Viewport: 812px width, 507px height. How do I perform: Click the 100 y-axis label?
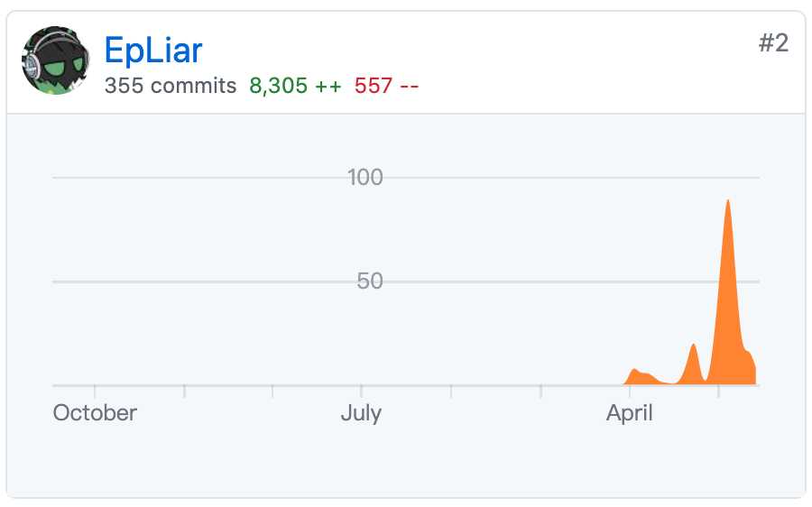(365, 178)
